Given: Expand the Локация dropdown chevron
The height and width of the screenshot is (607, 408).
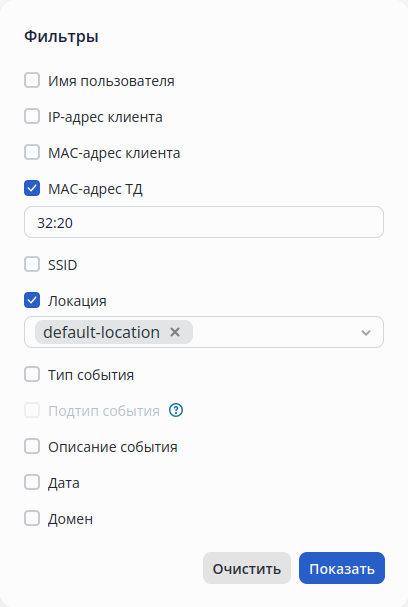Looking at the screenshot, I should [x=366, y=333].
